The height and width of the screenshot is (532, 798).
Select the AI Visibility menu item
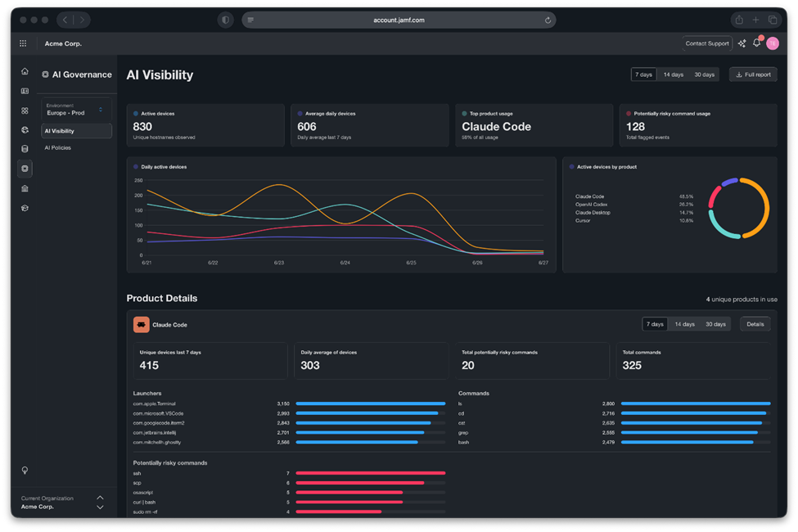76,131
